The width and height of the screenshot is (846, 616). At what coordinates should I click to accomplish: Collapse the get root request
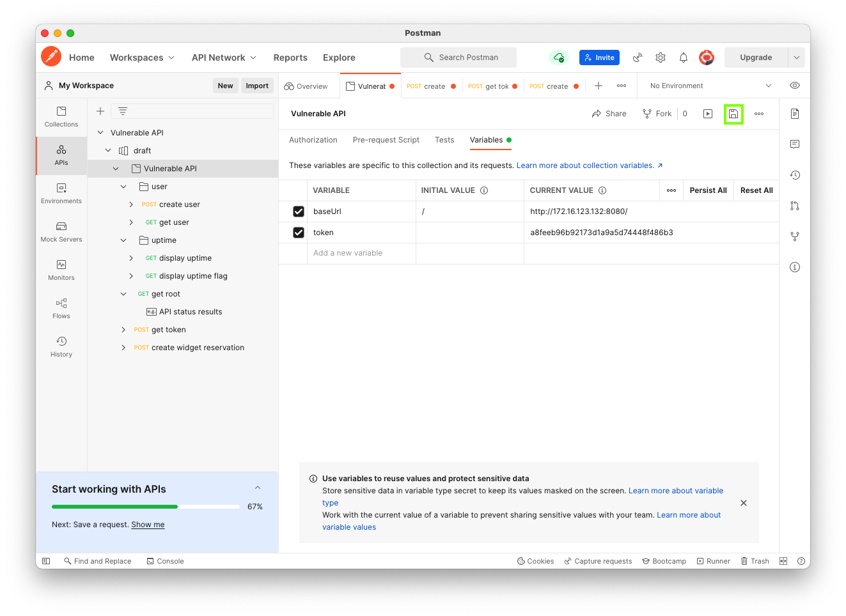pos(123,294)
